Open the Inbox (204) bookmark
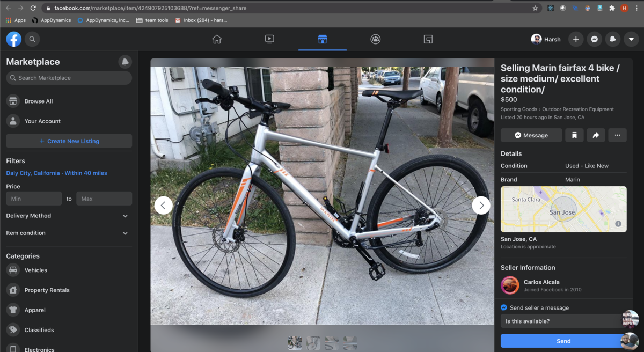The image size is (644, 352). [x=201, y=20]
